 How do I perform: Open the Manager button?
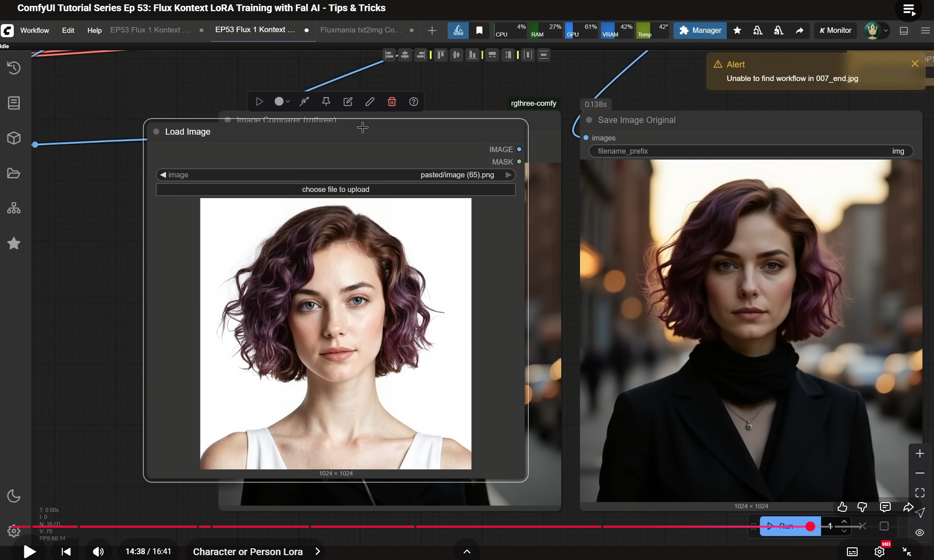coord(700,30)
